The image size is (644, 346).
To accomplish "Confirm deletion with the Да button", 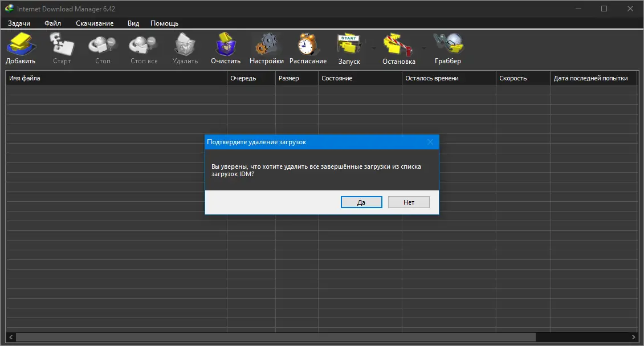I will click(361, 202).
